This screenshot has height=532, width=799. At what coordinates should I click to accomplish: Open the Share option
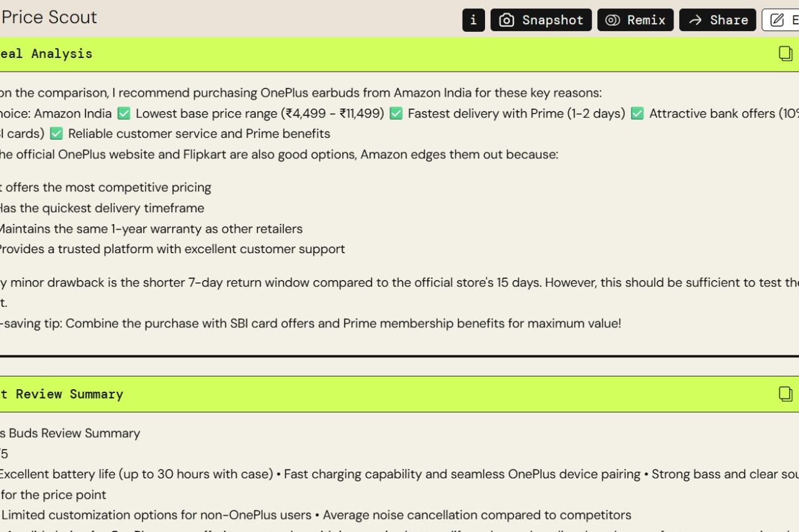[717, 20]
